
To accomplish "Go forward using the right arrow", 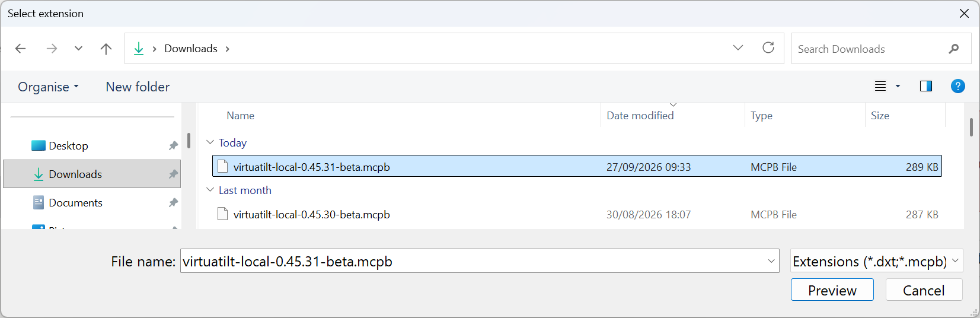I will click(52, 49).
